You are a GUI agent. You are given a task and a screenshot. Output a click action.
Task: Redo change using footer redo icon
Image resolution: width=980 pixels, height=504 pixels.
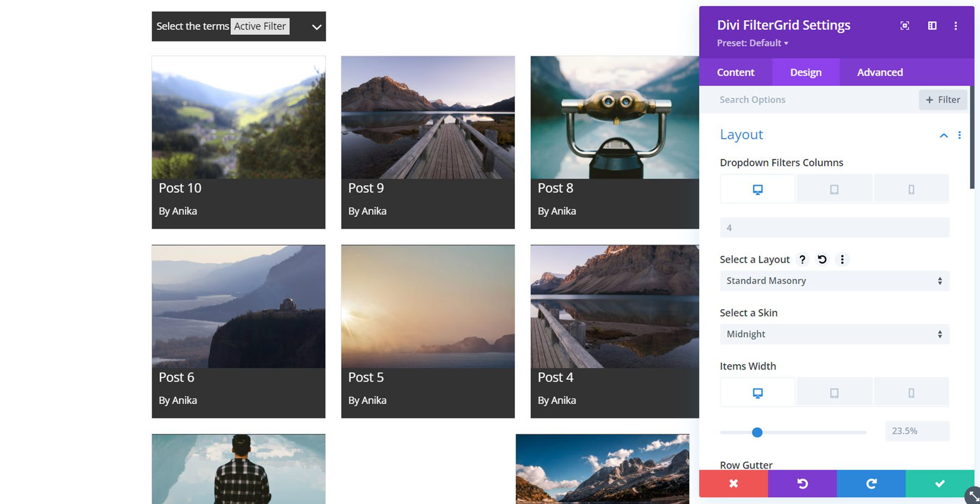click(x=871, y=483)
